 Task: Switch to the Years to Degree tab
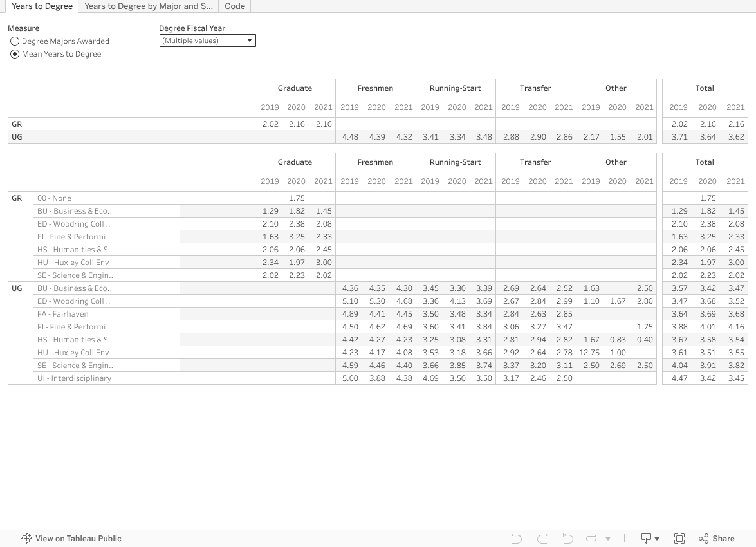click(x=42, y=6)
